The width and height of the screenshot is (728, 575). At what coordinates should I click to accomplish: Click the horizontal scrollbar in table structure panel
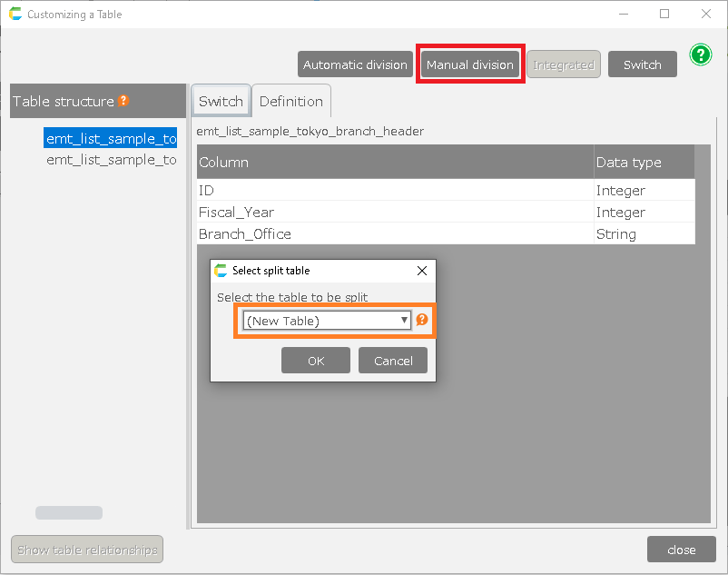pyautogui.click(x=69, y=513)
